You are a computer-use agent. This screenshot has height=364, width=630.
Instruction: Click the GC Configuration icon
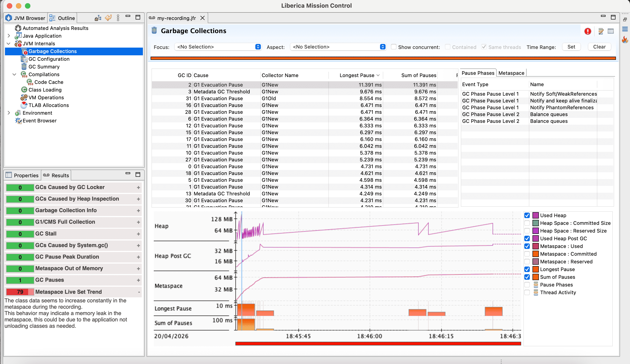pyautogui.click(x=24, y=59)
